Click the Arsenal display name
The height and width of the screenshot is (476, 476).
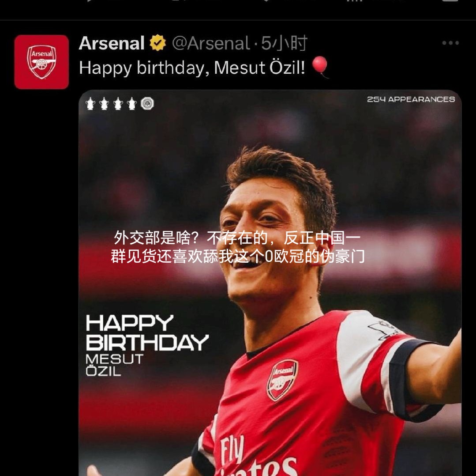[112, 43]
